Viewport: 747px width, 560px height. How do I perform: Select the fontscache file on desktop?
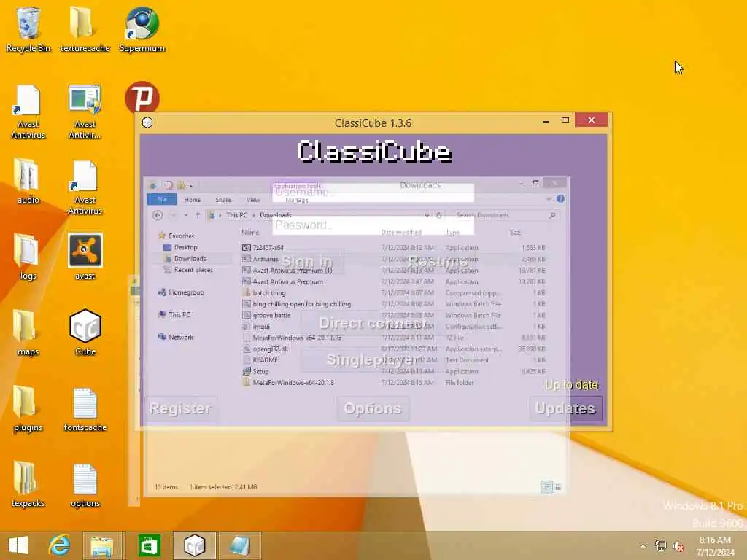[85, 408]
